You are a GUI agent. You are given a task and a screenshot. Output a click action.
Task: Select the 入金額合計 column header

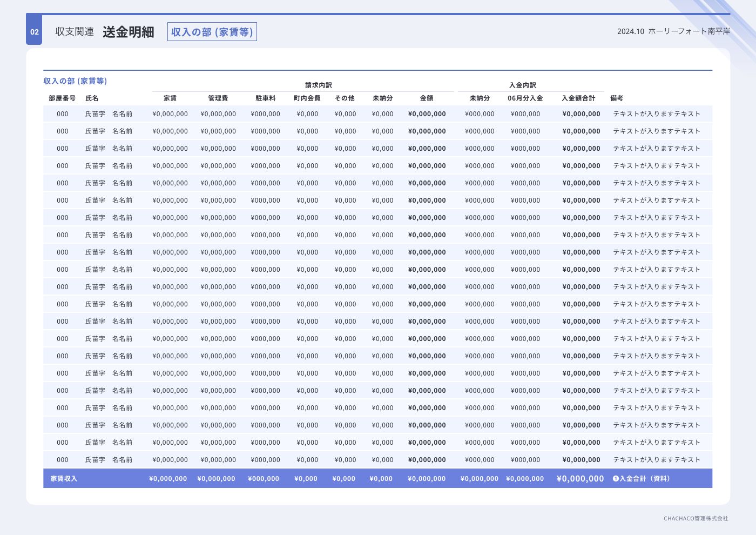click(578, 98)
